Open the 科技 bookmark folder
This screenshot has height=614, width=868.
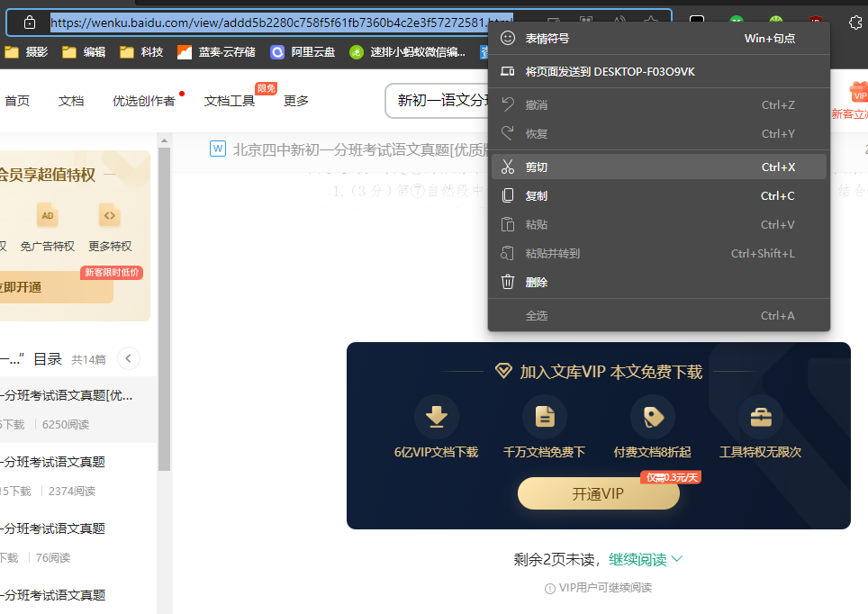(x=141, y=52)
